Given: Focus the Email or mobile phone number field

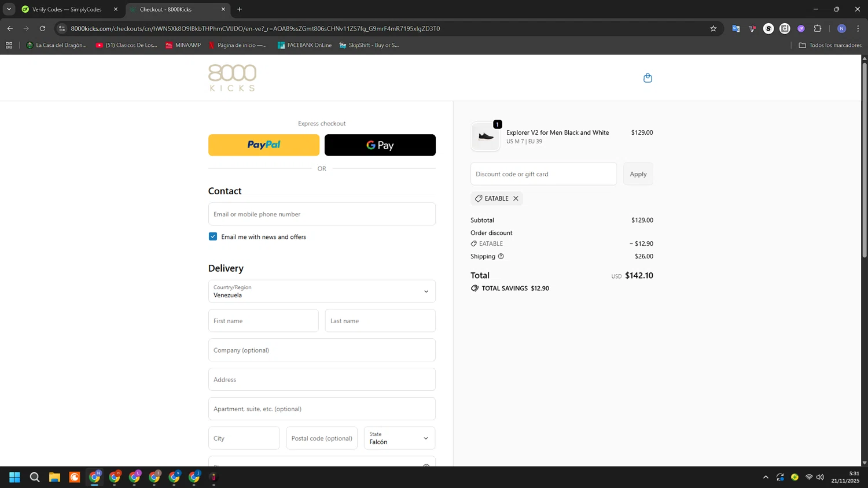Looking at the screenshot, I should (x=322, y=214).
